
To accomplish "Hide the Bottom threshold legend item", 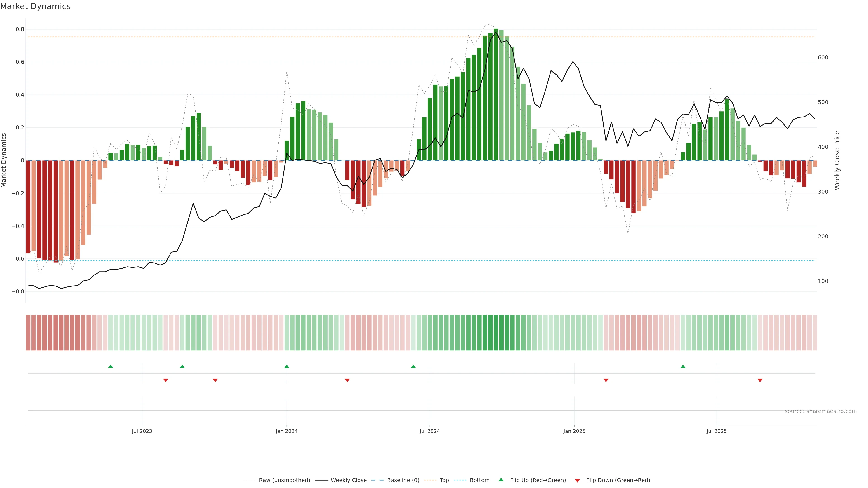I will [479, 480].
